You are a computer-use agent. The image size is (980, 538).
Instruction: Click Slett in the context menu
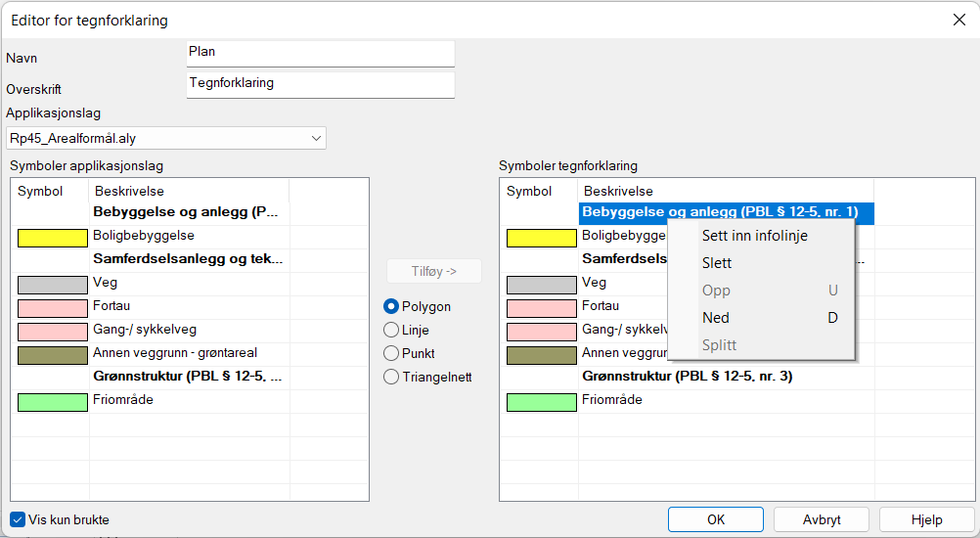pos(717,263)
